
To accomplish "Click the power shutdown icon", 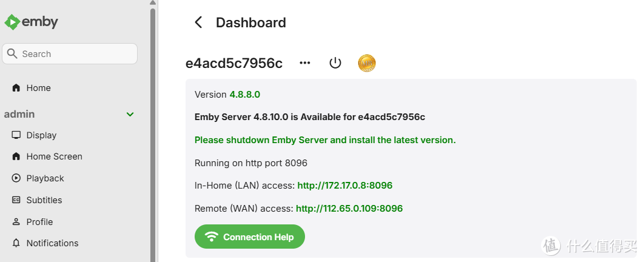I will (x=335, y=63).
